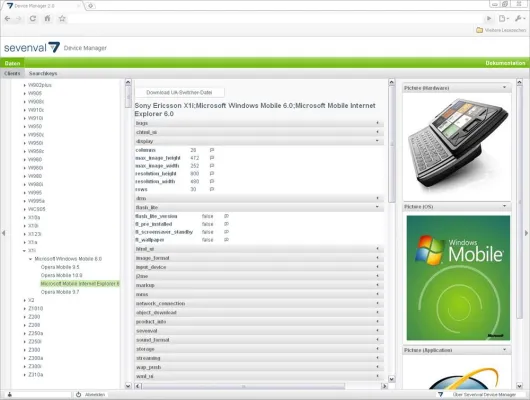Image resolution: width=530 pixels, height=400 pixels.
Task: Select Opera Mobile 9.7 in the tree
Action: pos(60,292)
